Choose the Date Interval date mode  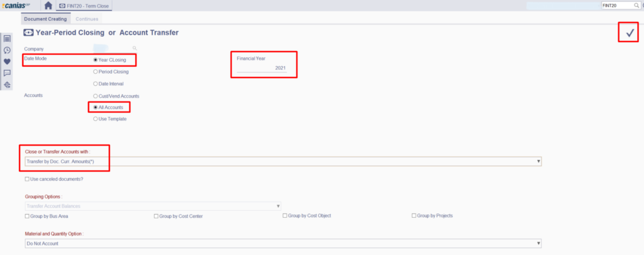point(96,84)
